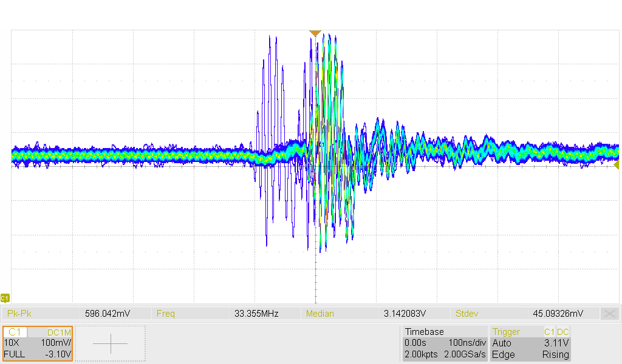
Task: Click the 3.11V trigger level value
Action: (556, 343)
